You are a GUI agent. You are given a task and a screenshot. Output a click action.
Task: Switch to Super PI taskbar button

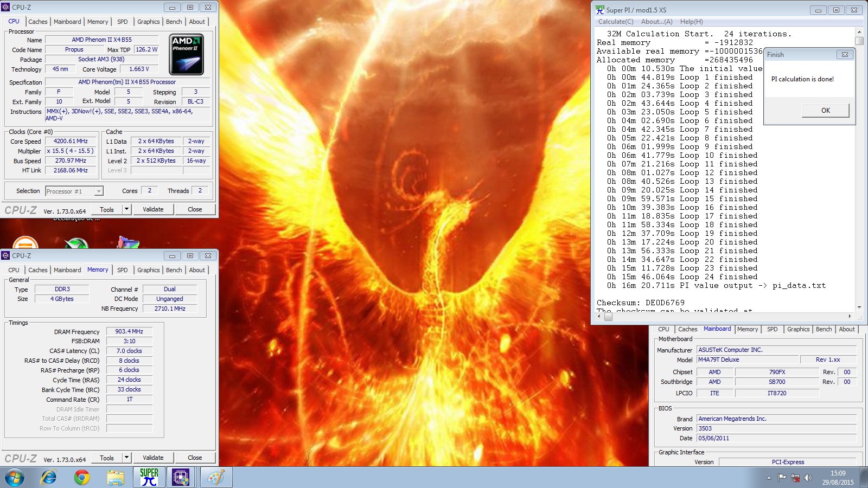coord(149,477)
